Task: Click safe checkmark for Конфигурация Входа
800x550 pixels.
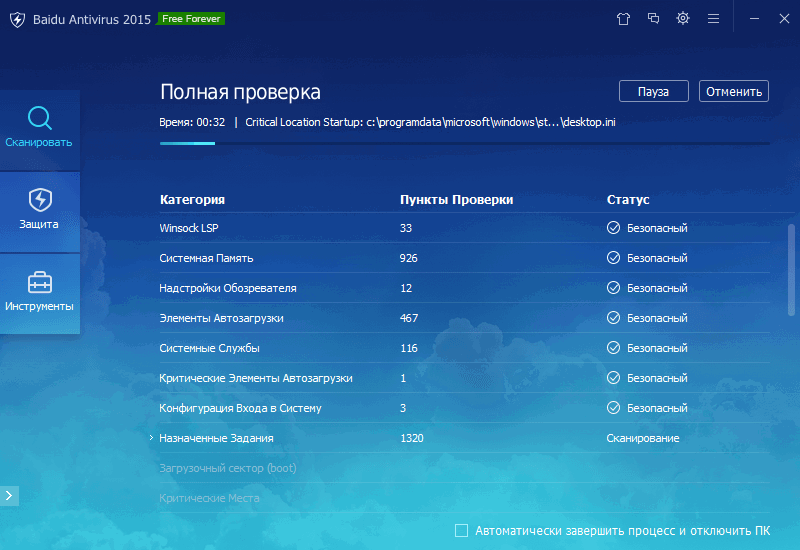Action: 613,408
